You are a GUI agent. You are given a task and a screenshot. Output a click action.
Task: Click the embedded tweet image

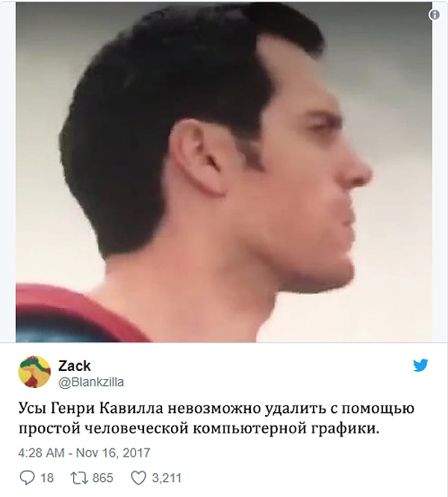pyautogui.click(x=224, y=172)
